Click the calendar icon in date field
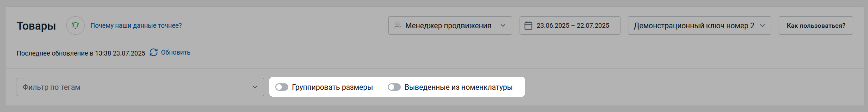The width and height of the screenshot is (868, 112). pos(528,26)
